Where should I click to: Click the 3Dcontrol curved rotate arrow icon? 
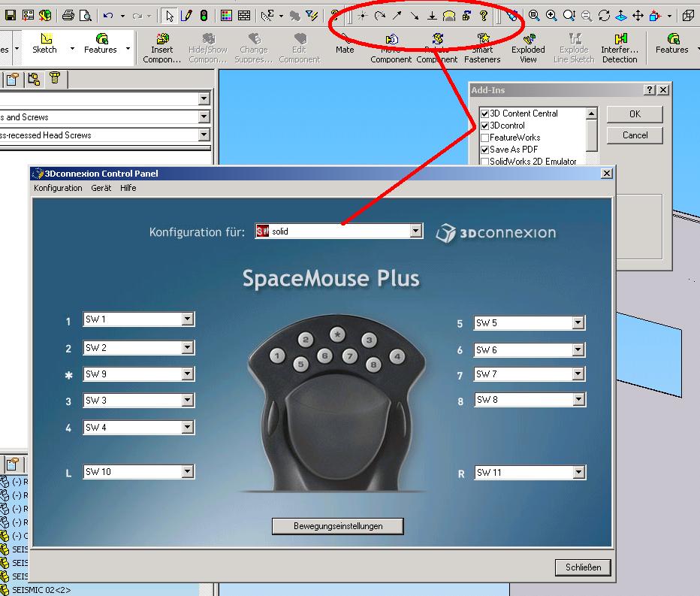[380, 16]
